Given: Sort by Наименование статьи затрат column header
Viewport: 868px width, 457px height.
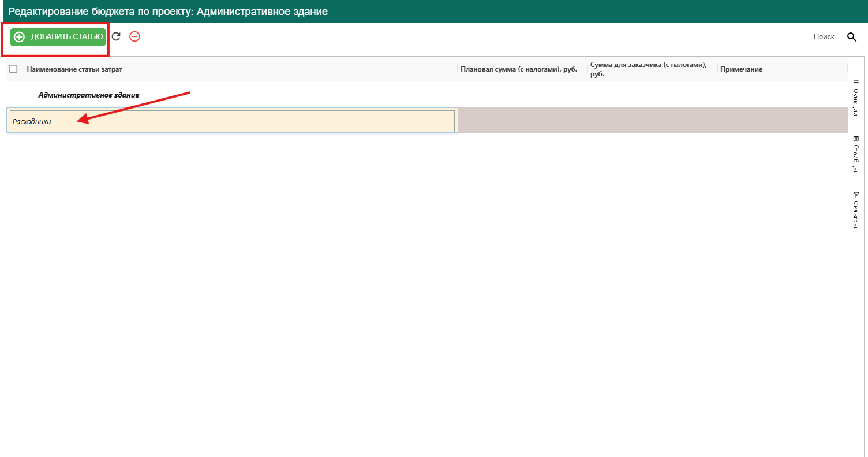Looking at the screenshot, I should (x=74, y=69).
